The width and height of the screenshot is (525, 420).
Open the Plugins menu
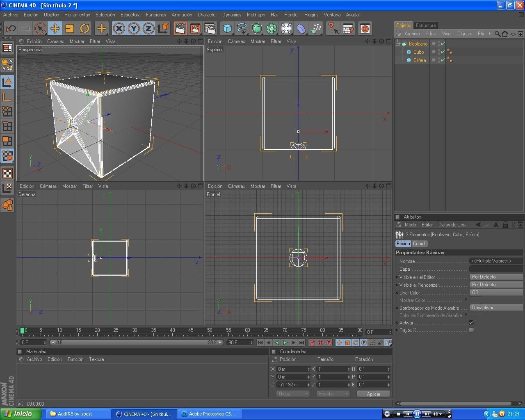click(x=311, y=14)
